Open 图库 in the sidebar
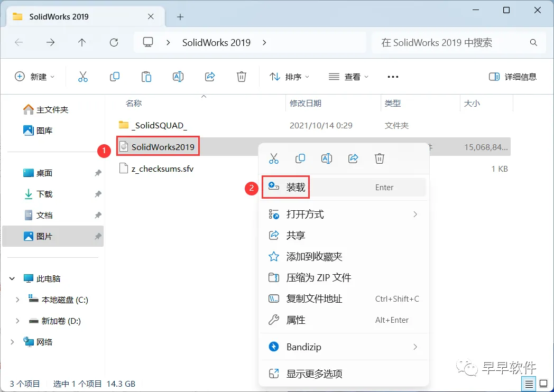The height and width of the screenshot is (392, 554). pos(38,130)
